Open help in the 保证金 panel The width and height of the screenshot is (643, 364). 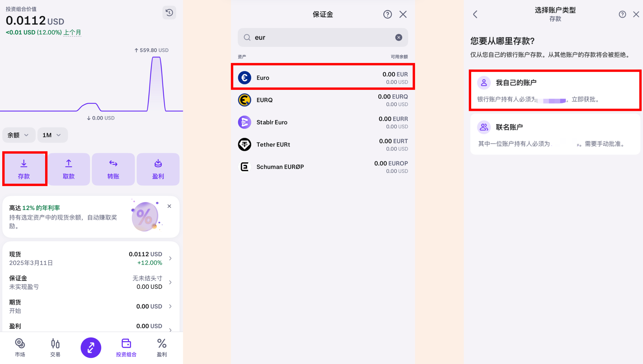[387, 14]
